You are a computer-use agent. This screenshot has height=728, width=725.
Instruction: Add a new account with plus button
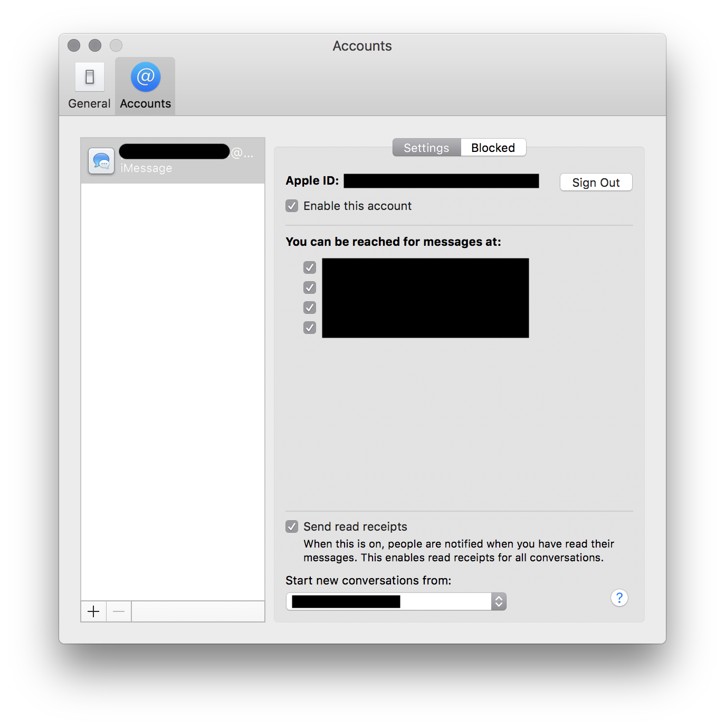coord(93,611)
